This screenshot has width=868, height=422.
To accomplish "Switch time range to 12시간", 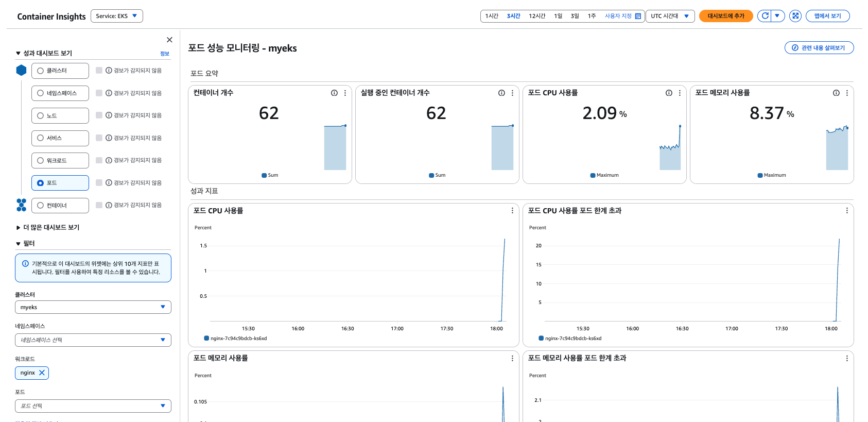I will click(x=537, y=16).
